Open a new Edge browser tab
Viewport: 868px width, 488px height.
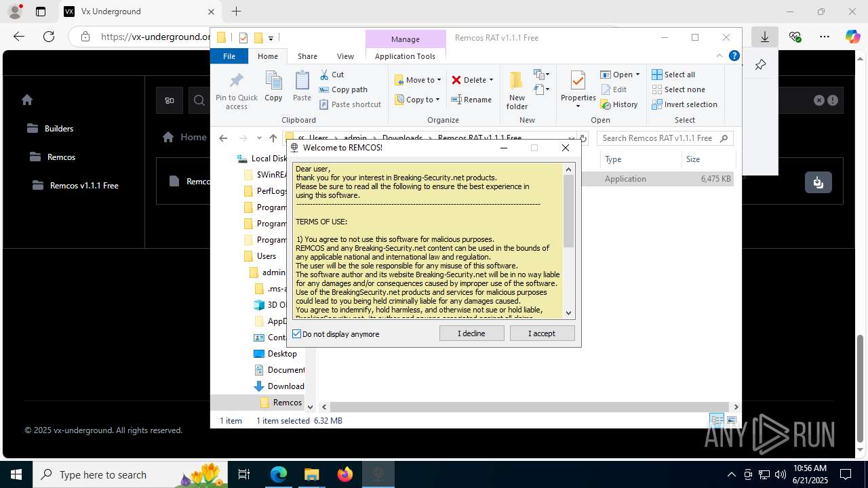236,12
